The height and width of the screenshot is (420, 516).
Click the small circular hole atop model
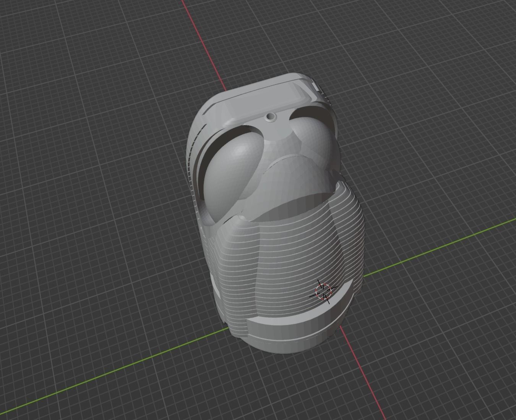tap(271, 117)
